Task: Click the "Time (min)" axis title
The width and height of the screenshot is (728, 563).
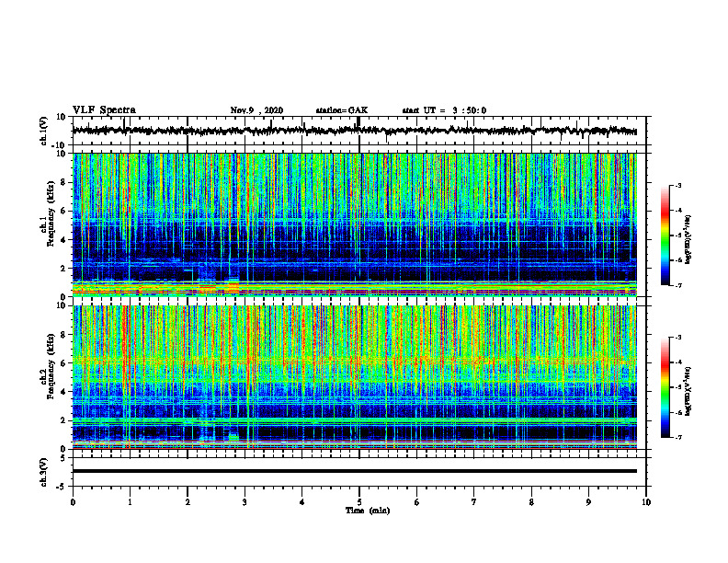Action: point(368,511)
